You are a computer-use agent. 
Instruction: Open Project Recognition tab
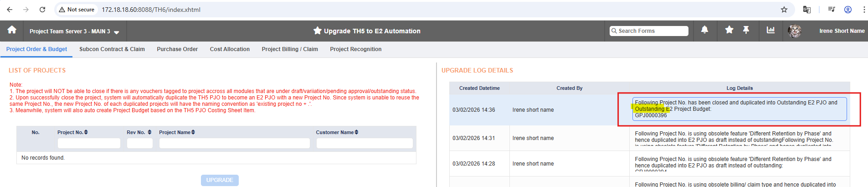coord(356,49)
